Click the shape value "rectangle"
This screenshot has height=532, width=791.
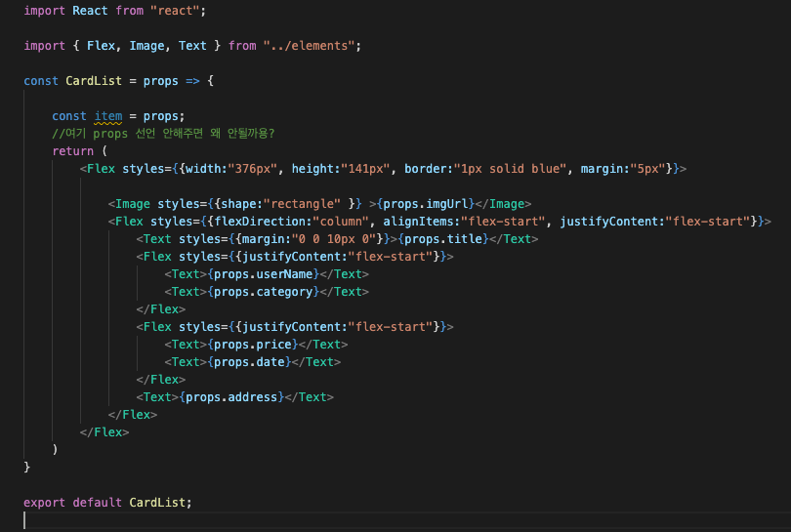[x=302, y=204]
